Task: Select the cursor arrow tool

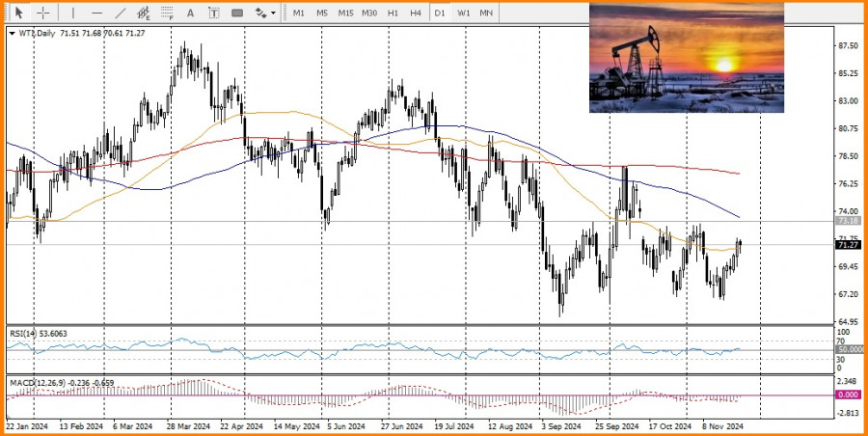Action: click(19, 13)
